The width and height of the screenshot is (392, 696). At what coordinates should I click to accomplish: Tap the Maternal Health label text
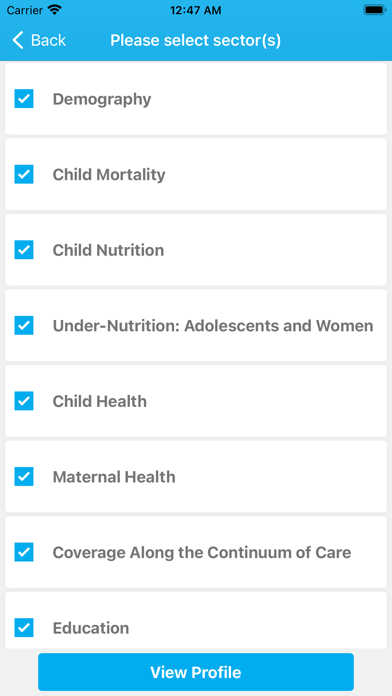click(x=114, y=477)
